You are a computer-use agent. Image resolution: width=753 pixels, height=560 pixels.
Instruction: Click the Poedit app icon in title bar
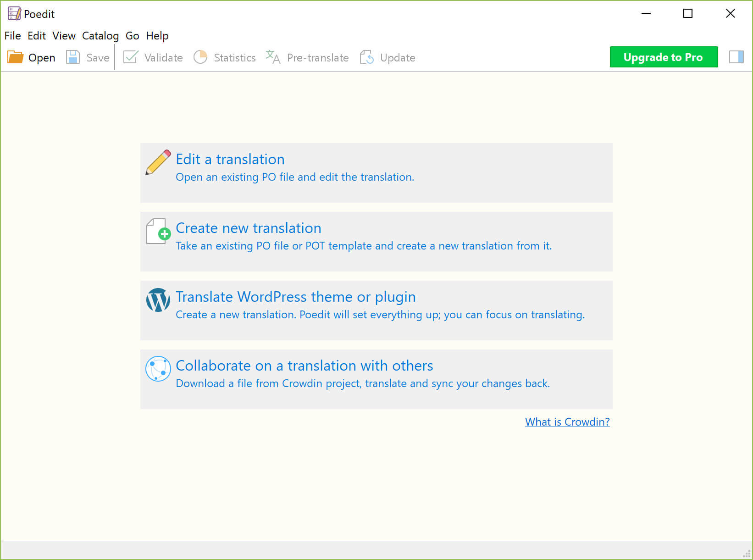tap(14, 14)
